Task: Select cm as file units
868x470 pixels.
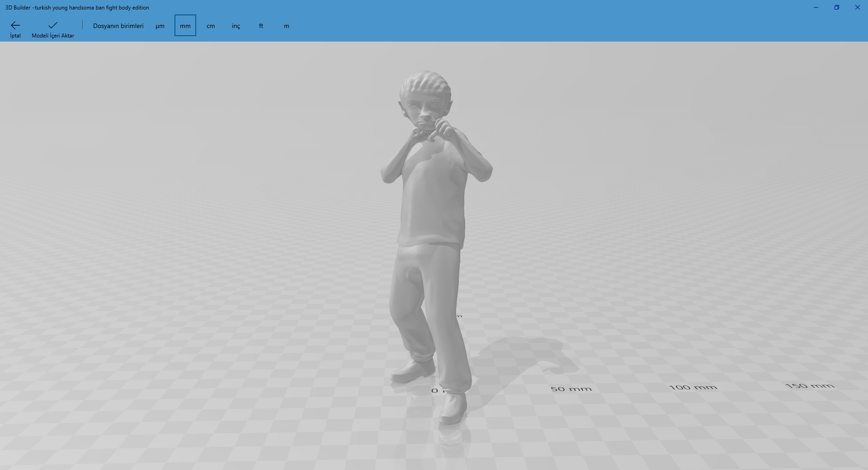Action: pos(211,26)
